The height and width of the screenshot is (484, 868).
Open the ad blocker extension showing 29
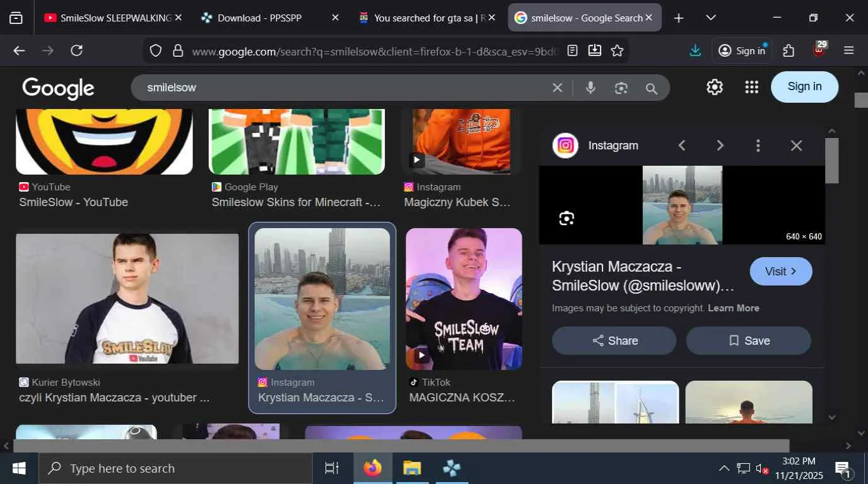[819, 49]
